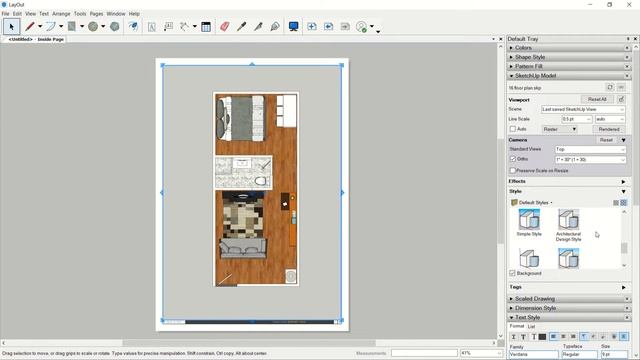Select the Join tool
The image size is (640, 360).
click(275, 27)
